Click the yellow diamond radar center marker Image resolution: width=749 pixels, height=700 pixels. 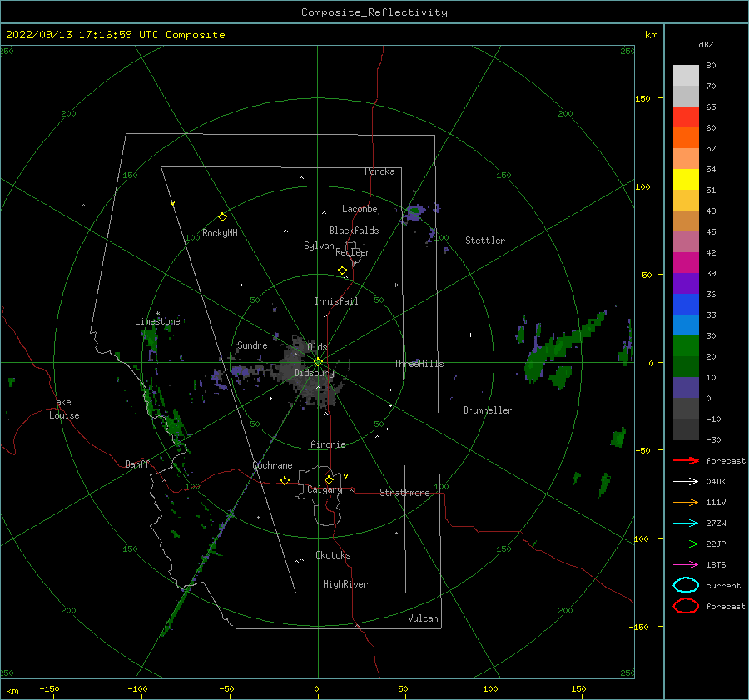[x=318, y=362]
